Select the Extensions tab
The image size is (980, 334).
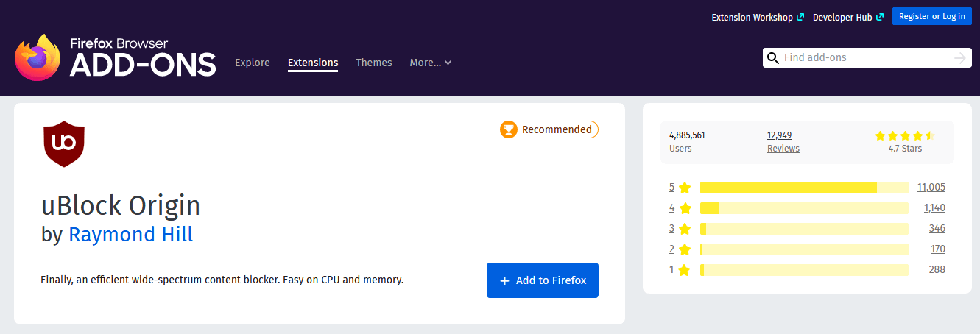click(x=313, y=63)
